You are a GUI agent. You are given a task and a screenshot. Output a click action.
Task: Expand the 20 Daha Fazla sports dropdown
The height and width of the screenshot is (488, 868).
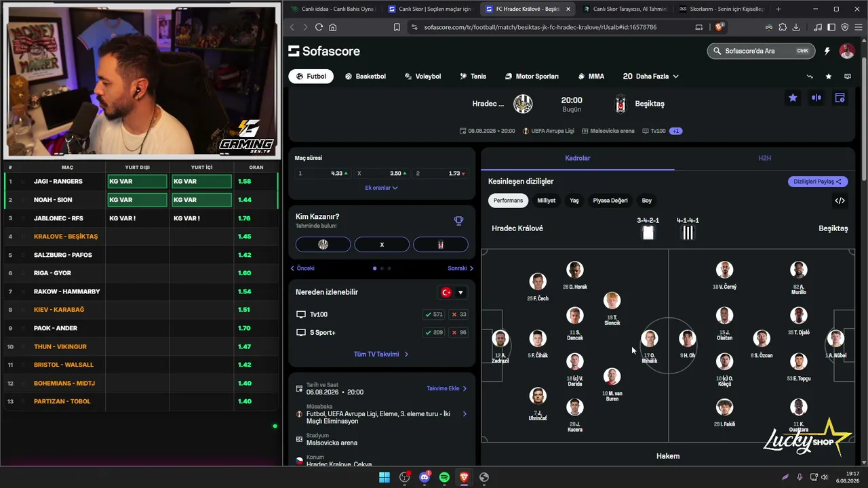click(x=650, y=77)
